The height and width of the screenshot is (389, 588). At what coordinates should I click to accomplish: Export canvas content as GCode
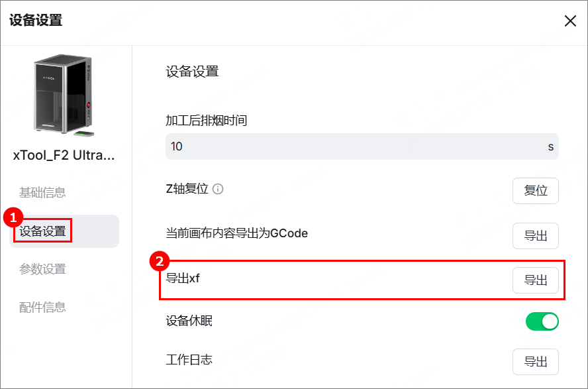(x=536, y=236)
